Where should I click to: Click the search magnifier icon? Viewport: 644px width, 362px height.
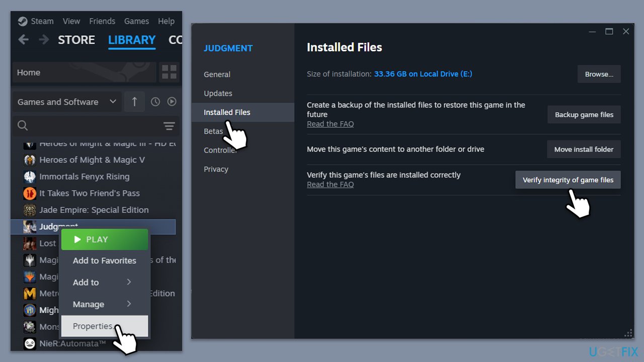[23, 126]
